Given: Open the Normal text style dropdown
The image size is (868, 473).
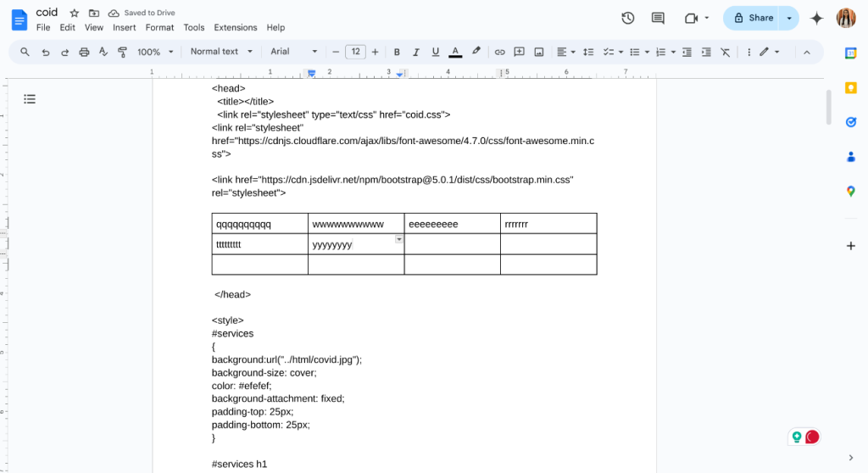Looking at the screenshot, I should pyautogui.click(x=221, y=52).
